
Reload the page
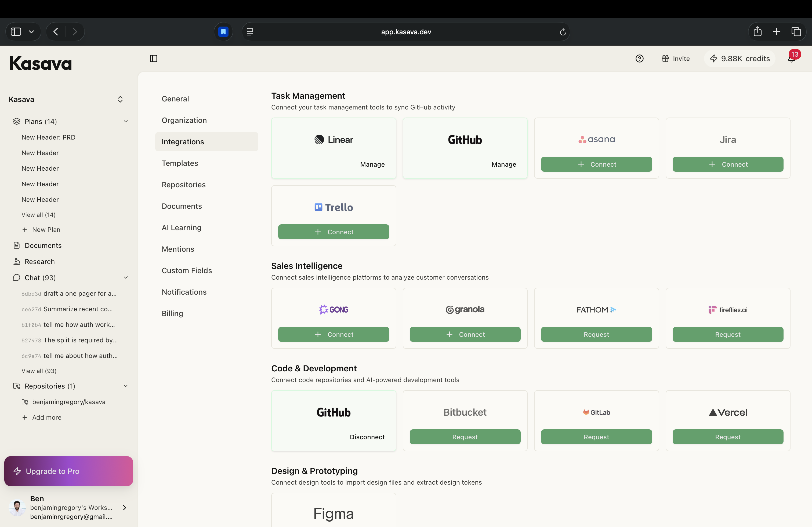(x=563, y=32)
